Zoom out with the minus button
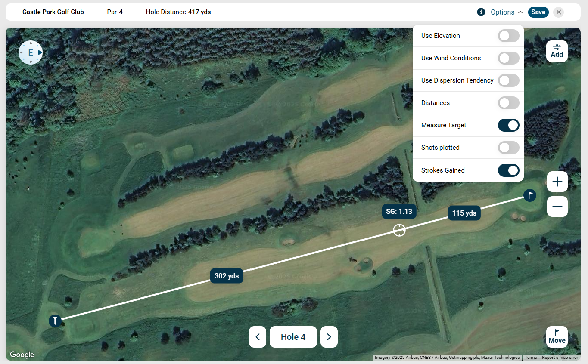 [x=557, y=207]
